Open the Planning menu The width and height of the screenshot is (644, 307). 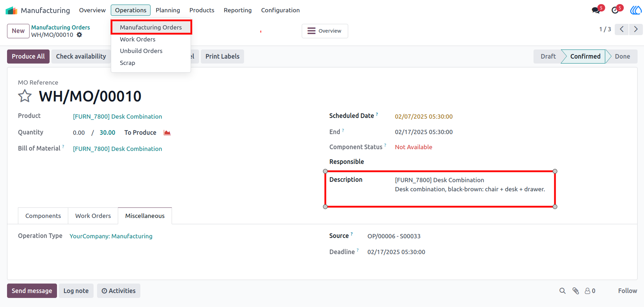(x=168, y=10)
